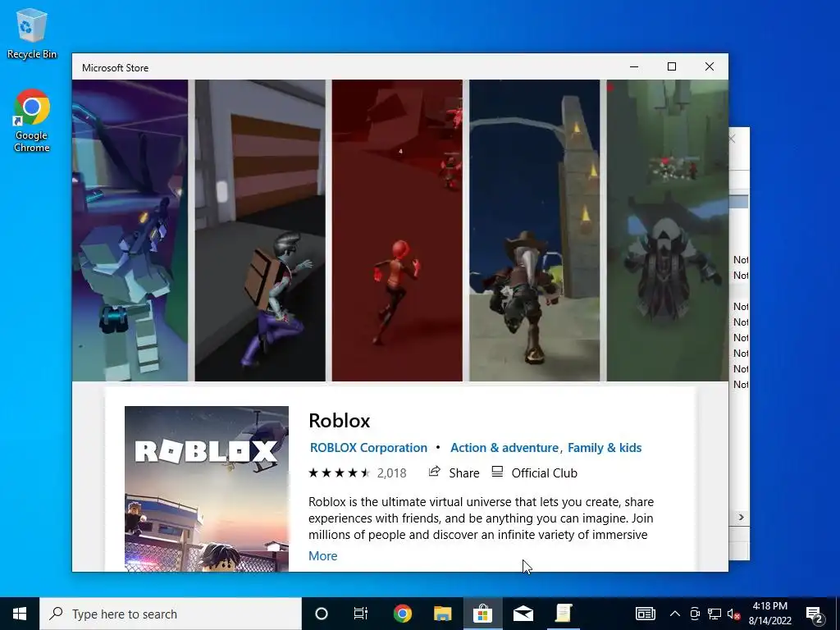Screen dimensions: 840x630
Task: Close the background window behind Store
Action: coord(733,139)
